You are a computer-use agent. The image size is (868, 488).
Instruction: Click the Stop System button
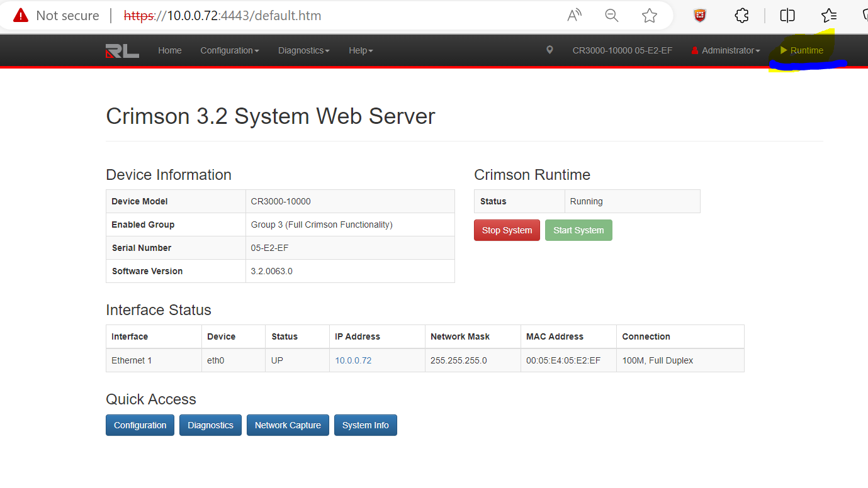[507, 230]
